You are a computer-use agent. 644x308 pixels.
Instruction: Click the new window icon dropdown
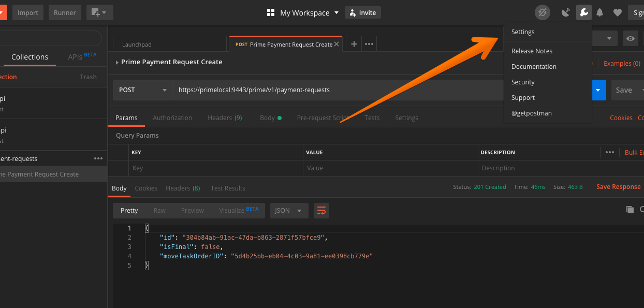coord(99,12)
